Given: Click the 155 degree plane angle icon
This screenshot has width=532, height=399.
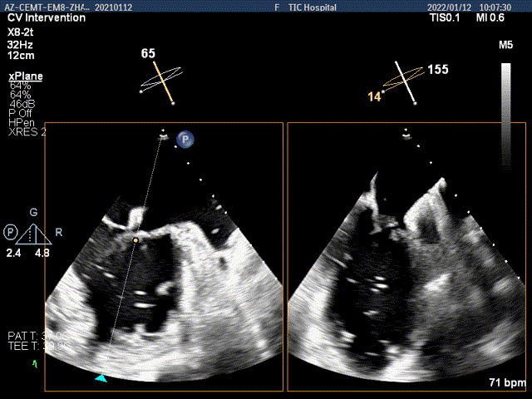Looking at the screenshot, I should coord(404,81).
